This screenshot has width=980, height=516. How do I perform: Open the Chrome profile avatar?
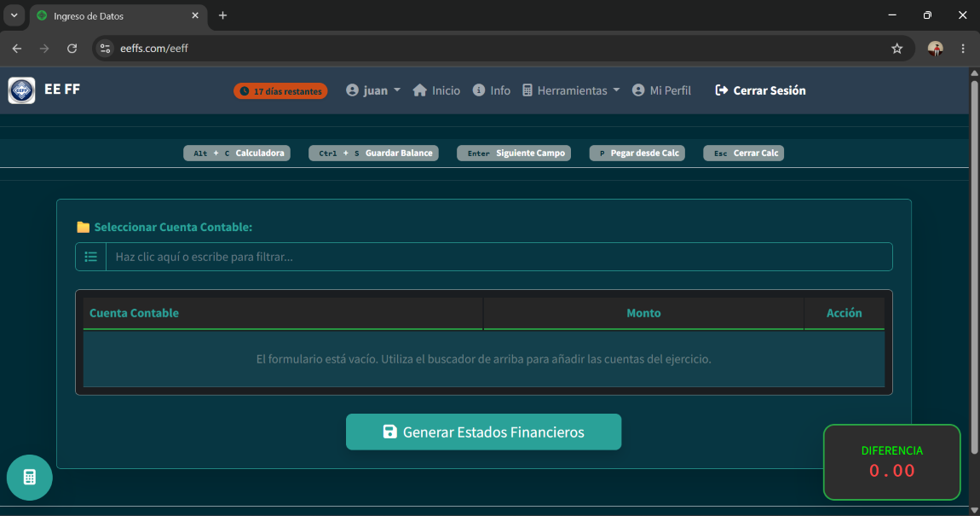pos(935,48)
